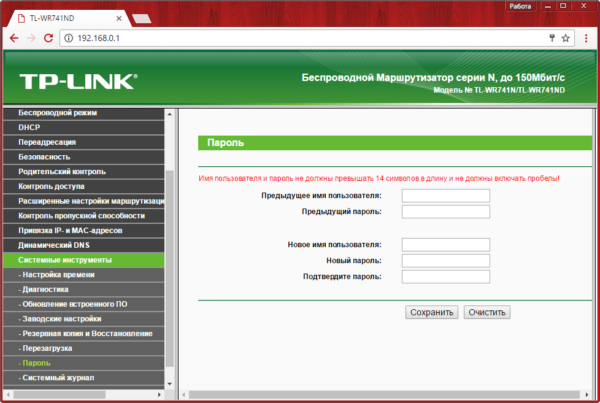
Task: Open the DHCP menu section
Action: (84, 127)
